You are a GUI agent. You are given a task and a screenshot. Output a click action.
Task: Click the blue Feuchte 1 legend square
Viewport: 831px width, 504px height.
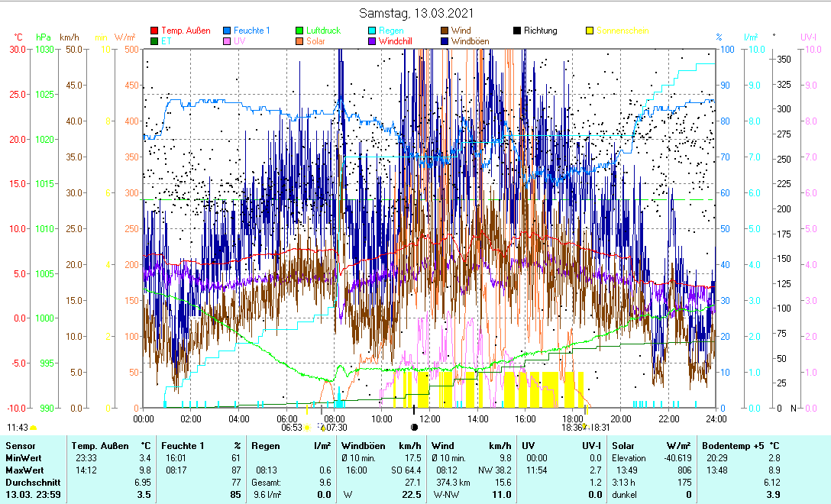(x=227, y=31)
